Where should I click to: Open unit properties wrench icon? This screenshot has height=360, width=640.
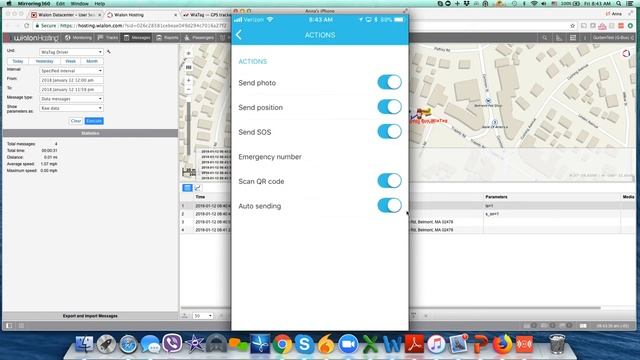(x=109, y=52)
